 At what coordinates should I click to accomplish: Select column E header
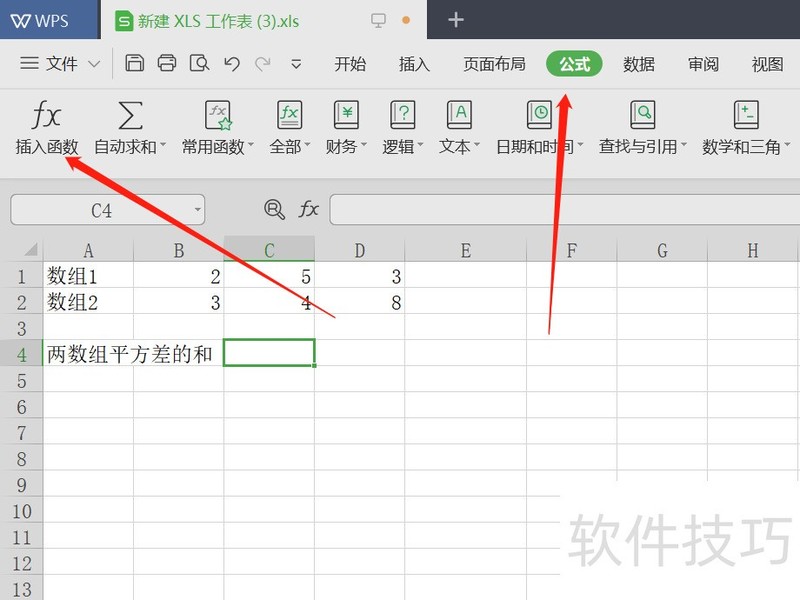click(466, 251)
